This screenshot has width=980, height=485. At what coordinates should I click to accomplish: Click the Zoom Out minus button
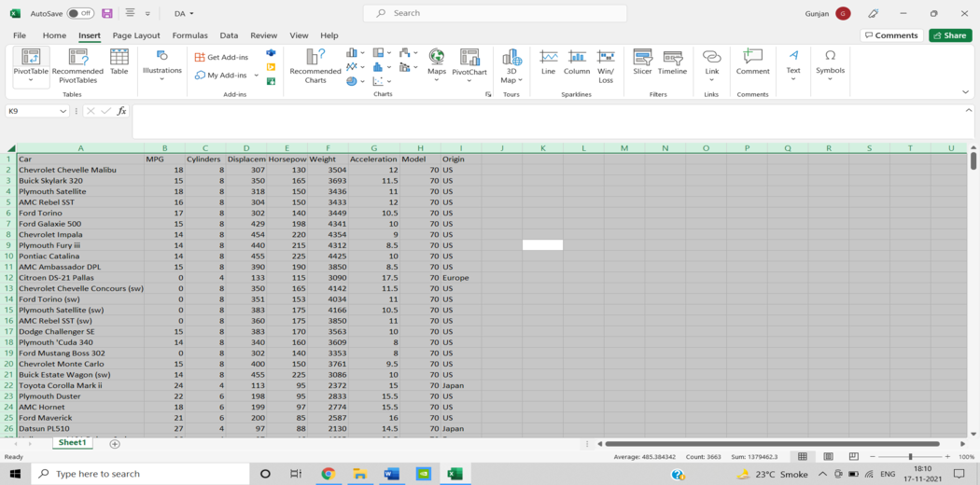pyautogui.click(x=872, y=457)
